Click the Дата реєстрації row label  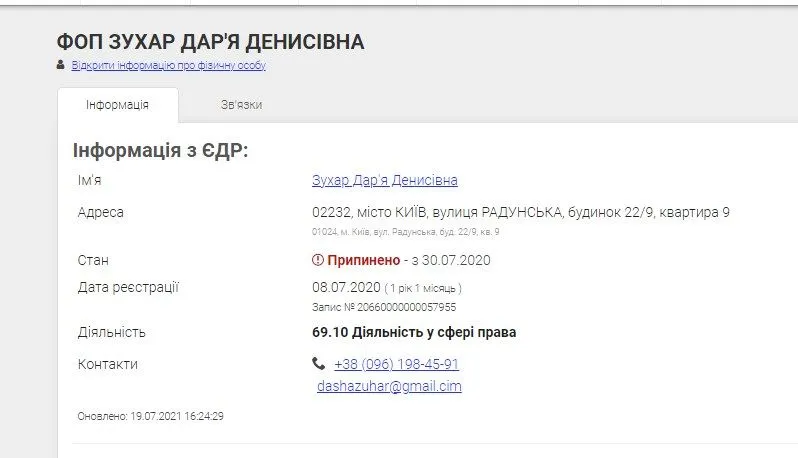(128, 288)
